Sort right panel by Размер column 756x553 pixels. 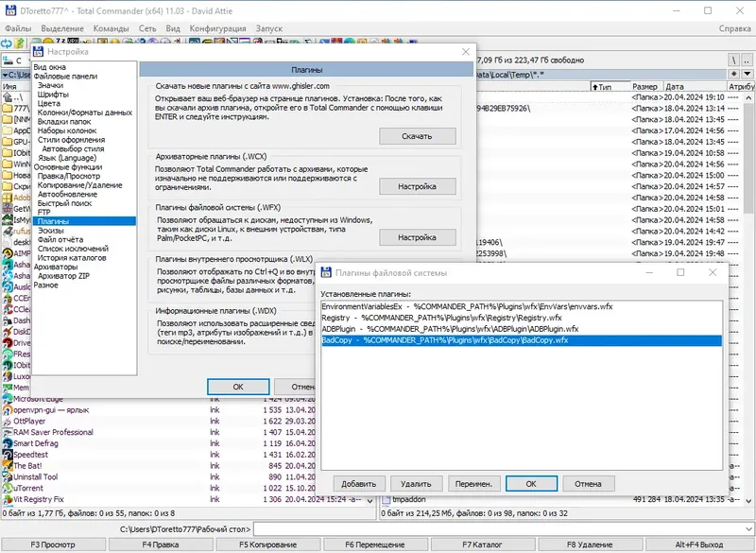(646, 87)
